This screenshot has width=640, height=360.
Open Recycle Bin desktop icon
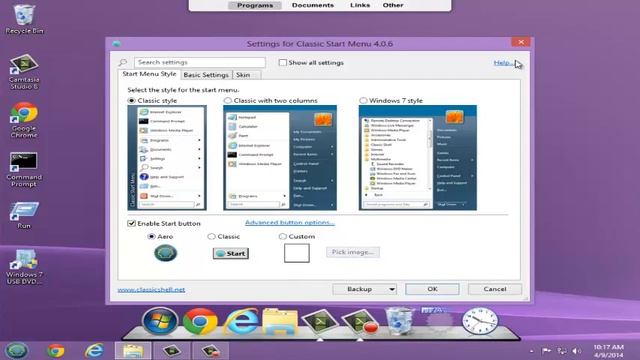coord(24,18)
